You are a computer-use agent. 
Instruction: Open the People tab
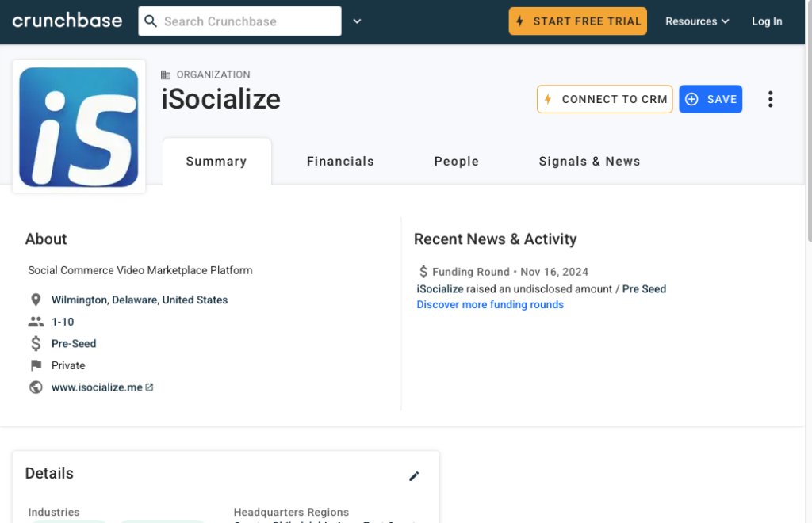pyautogui.click(x=456, y=162)
